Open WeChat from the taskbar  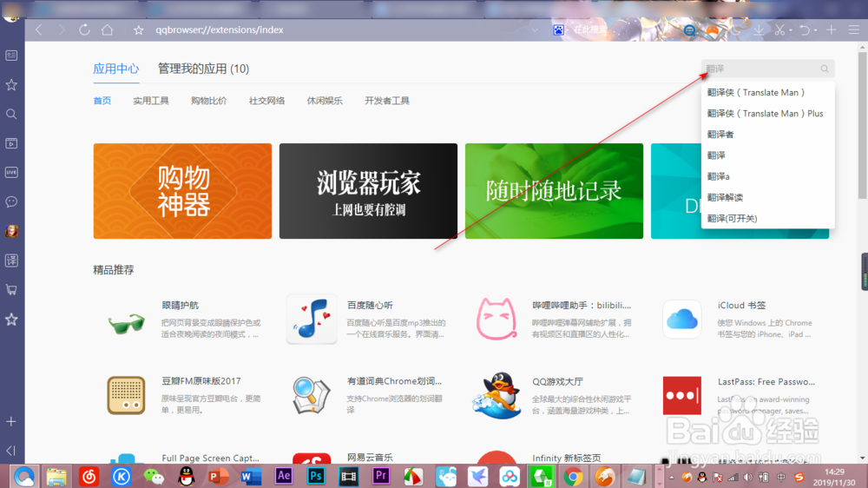154,477
